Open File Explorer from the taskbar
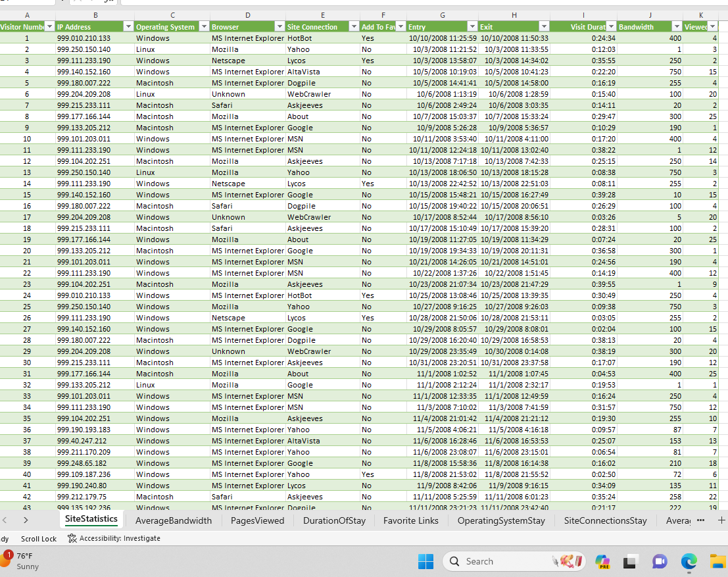This screenshot has height=577, width=728. (717, 561)
